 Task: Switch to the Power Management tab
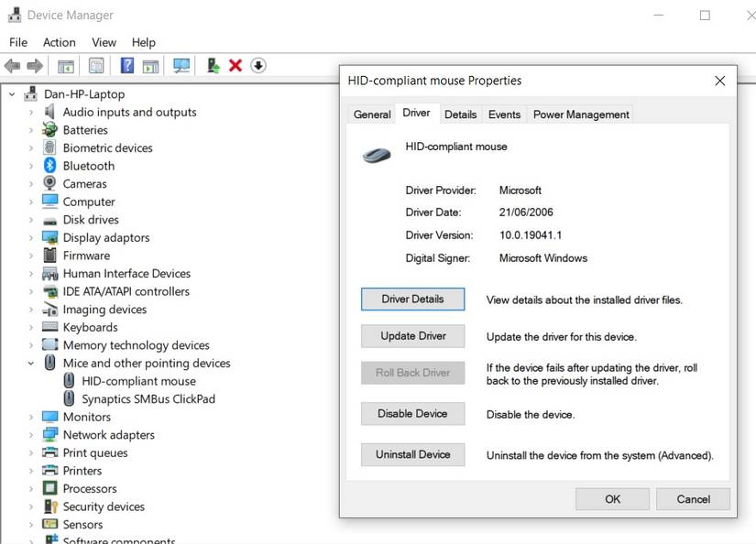tap(580, 114)
